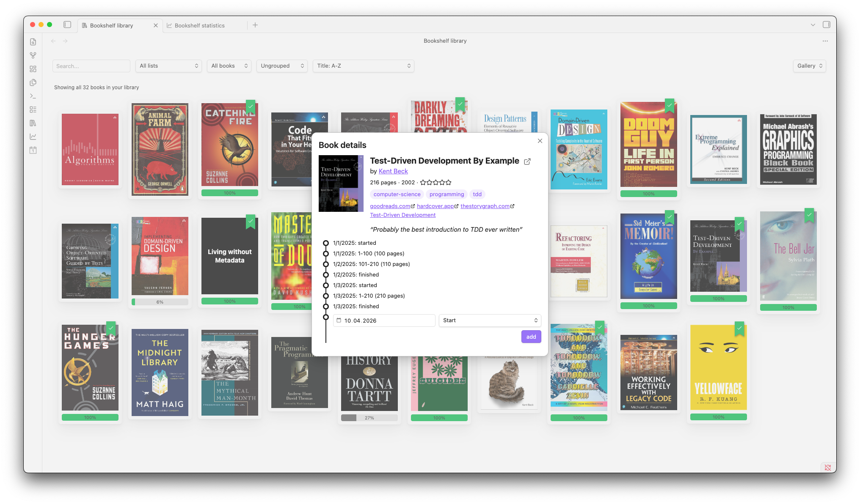Open the quick switcher file search icon
Viewport: 860px width, 504px height.
click(33, 42)
